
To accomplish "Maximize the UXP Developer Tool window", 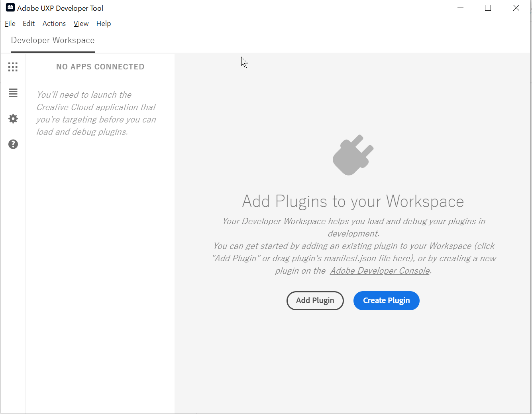I will tap(488, 8).
